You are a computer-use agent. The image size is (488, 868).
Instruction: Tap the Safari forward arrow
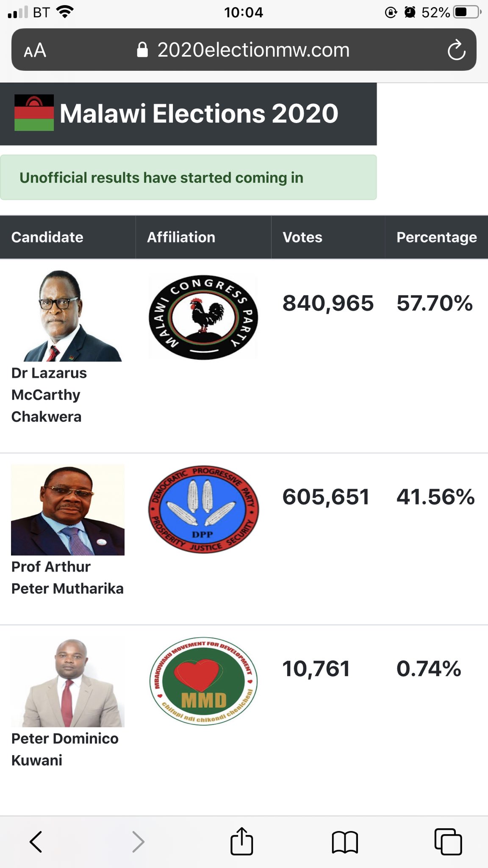[x=138, y=841]
